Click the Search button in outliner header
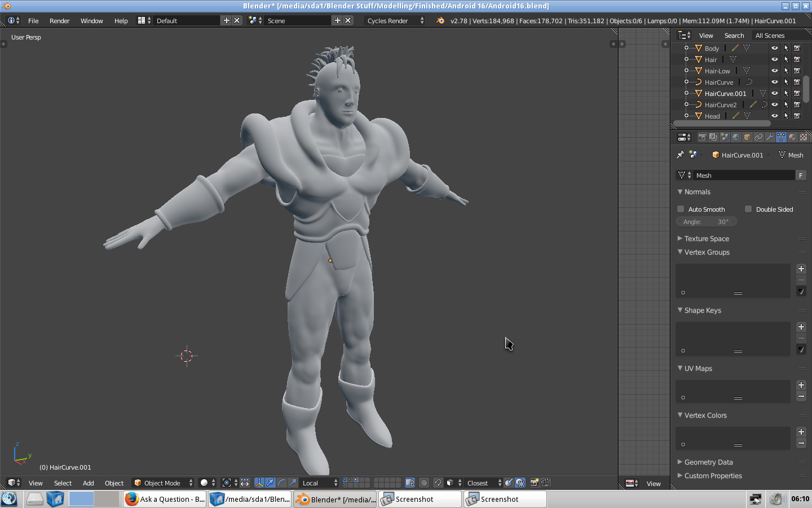 point(734,35)
